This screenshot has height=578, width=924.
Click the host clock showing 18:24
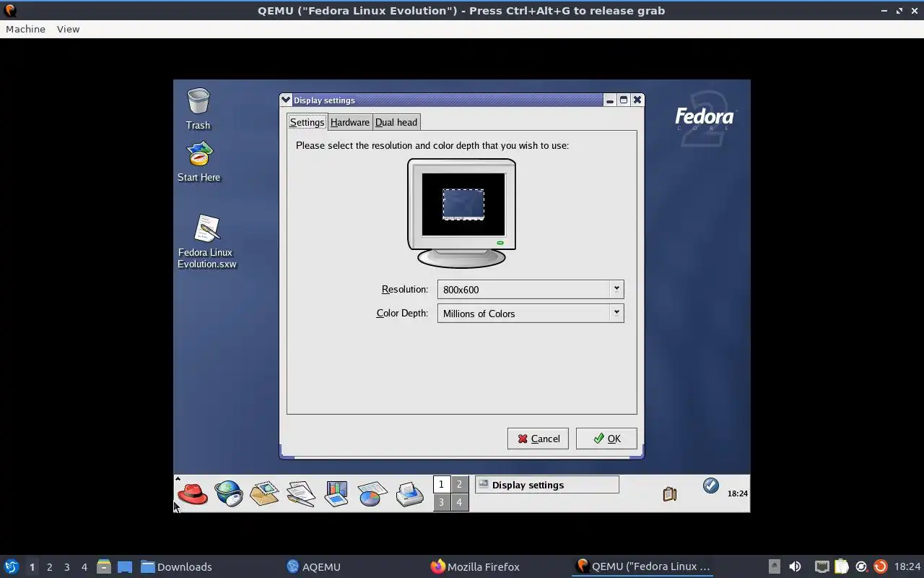(x=907, y=566)
